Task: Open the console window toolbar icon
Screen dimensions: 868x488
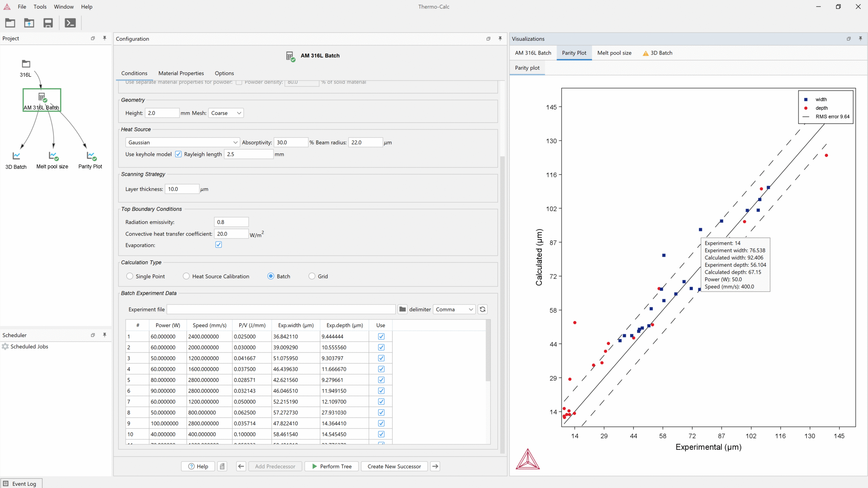Action: [x=70, y=23]
